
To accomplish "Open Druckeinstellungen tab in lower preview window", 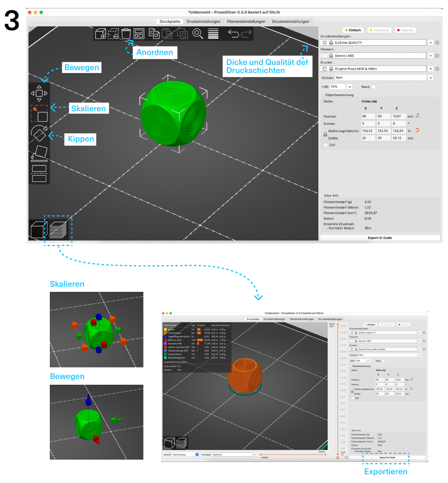I will (x=274, y=319).
